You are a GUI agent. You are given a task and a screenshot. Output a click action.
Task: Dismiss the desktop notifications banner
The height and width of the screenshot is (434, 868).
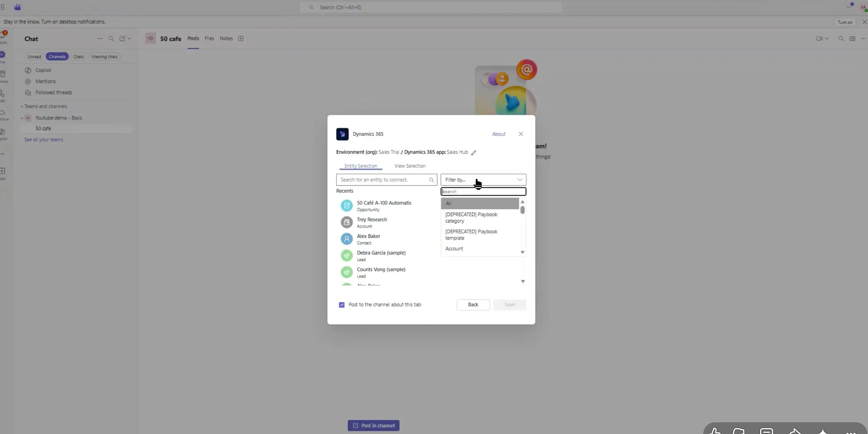(x=864, y=22)
